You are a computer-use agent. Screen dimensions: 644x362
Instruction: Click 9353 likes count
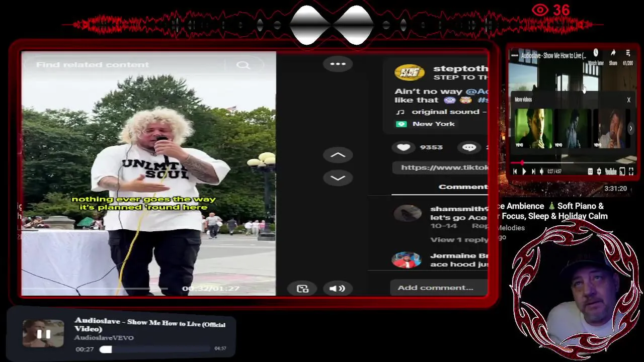tap(431, 147)
